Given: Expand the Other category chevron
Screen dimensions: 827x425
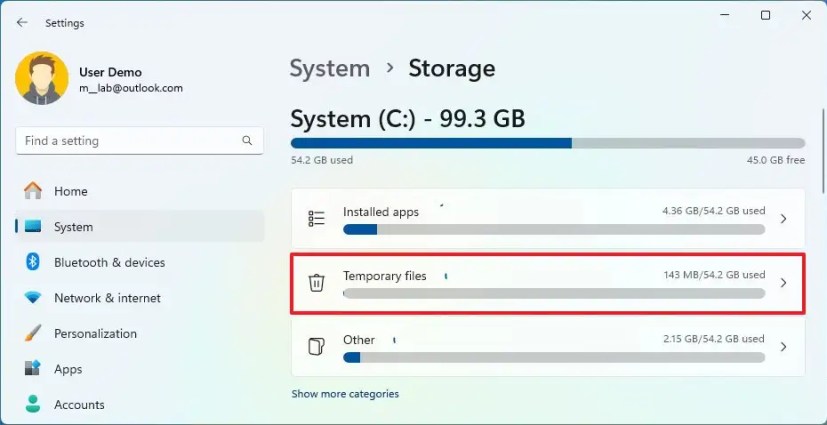Looking at the screenshot, I should coord(783,347).
